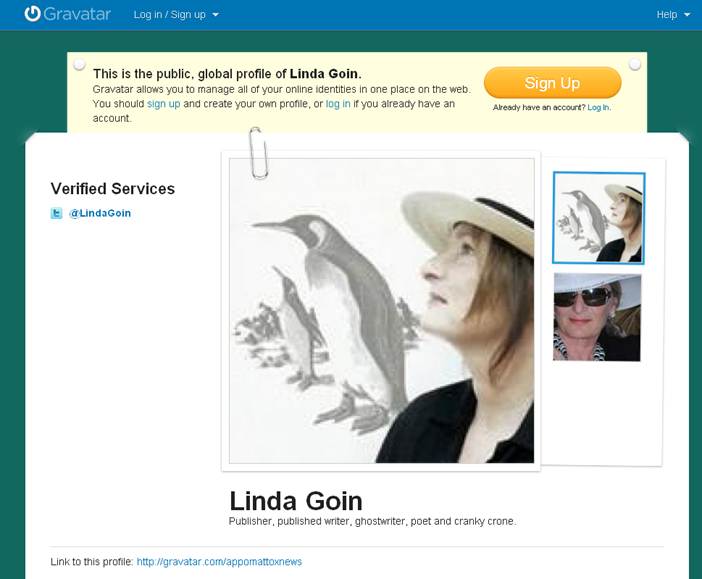Click the Linda Goin name heading
The image size is (702, 579).
[296, 501]
